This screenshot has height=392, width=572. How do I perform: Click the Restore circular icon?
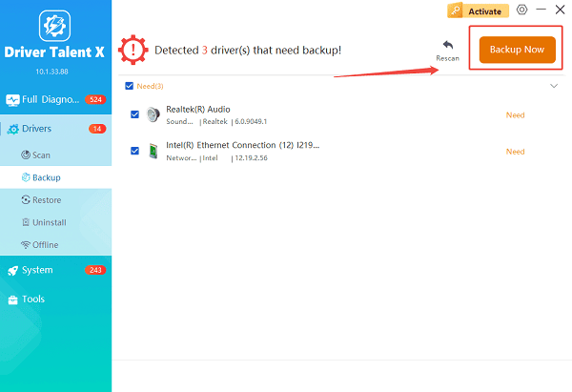coord(26,199)
